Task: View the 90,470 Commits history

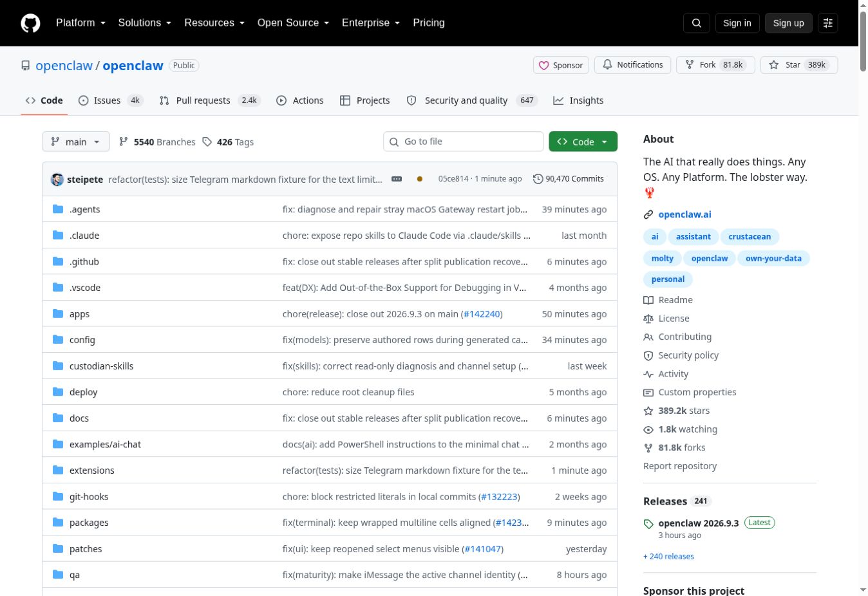Action: (x=569, y=179)
